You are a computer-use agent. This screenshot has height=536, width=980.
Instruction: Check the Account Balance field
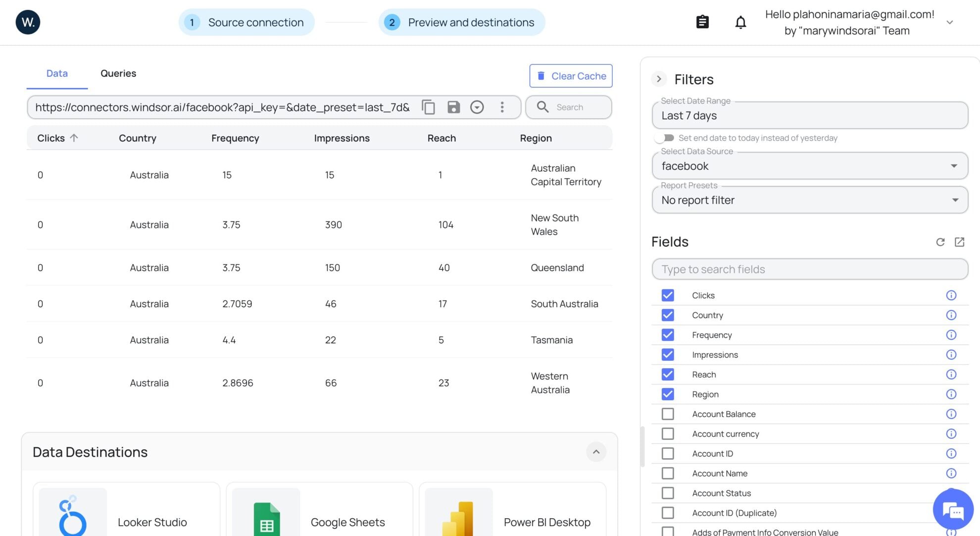668,414
